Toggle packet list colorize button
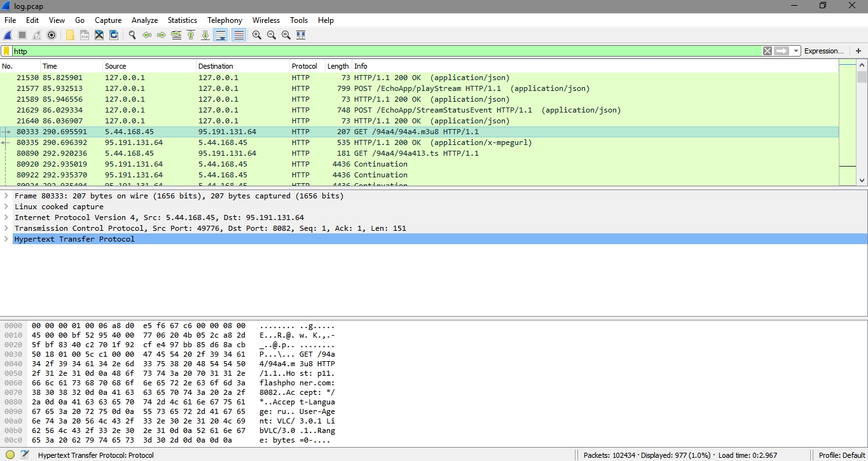 (x=239, y=35)
